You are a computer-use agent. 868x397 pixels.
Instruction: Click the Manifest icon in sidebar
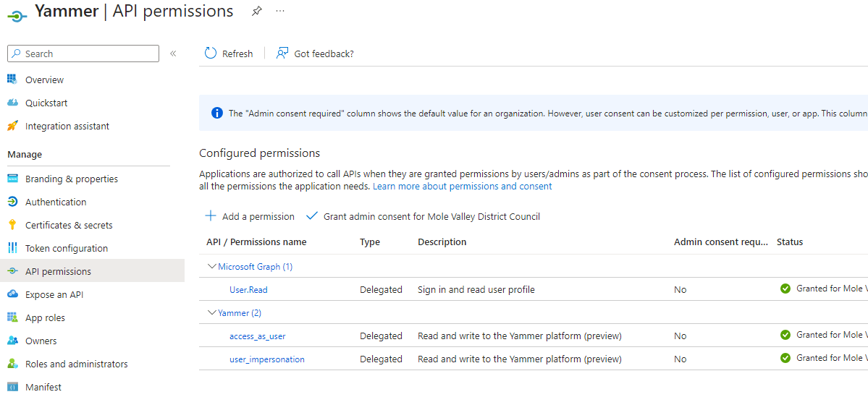click(12, 387)
